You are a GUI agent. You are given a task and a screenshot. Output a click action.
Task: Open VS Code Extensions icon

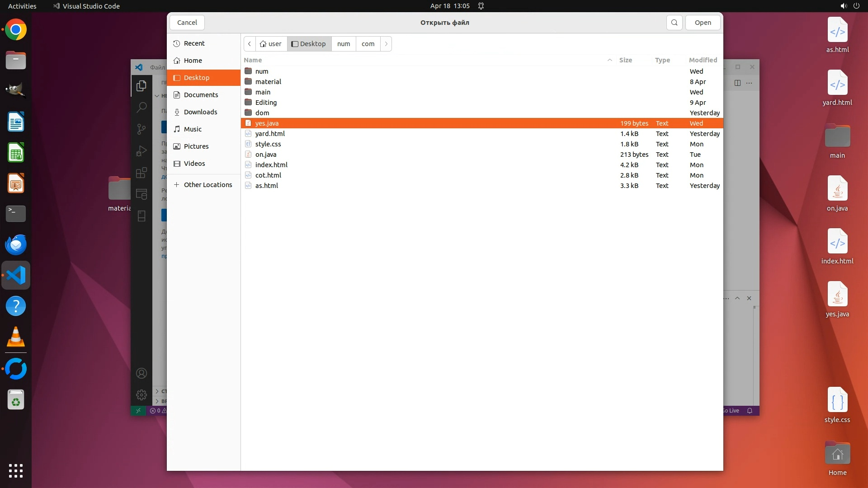click(142, 173)
